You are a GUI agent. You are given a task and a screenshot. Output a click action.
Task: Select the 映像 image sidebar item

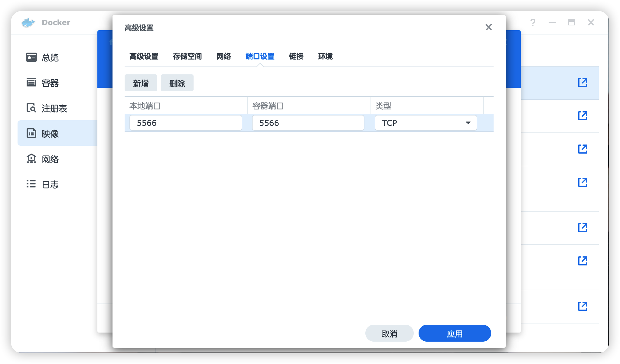(x=57, y=133)
